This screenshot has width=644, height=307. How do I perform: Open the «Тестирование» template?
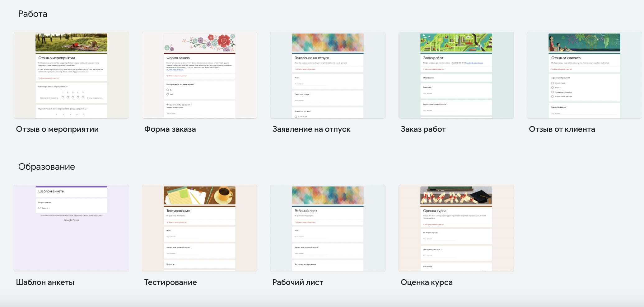(199, 228)
